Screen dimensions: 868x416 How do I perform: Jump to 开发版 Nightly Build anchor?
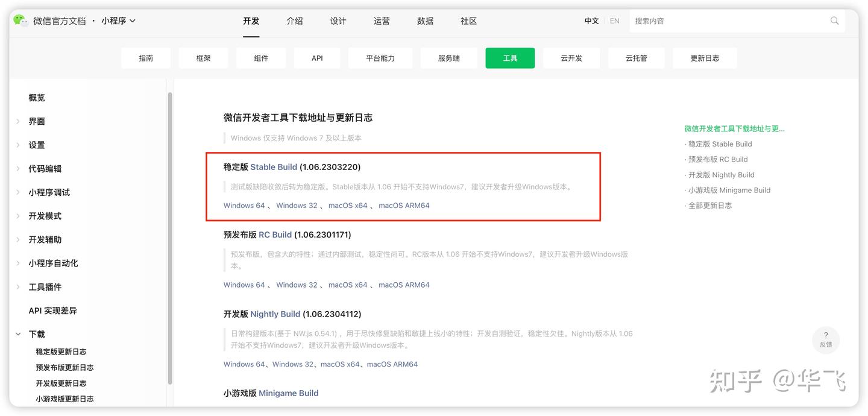point(721,175)
